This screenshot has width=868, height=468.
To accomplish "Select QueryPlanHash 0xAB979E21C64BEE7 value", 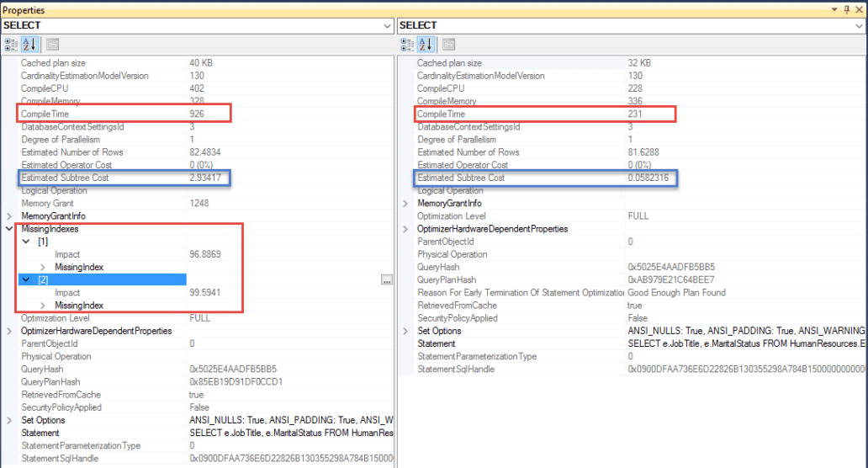I will pyautogui.click(x=671, y=279).
